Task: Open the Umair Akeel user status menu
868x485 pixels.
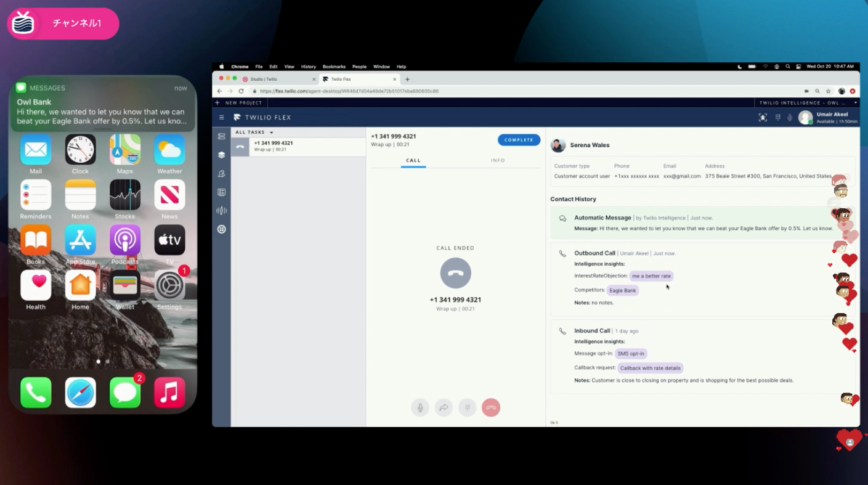Action: tap(827, 117)
